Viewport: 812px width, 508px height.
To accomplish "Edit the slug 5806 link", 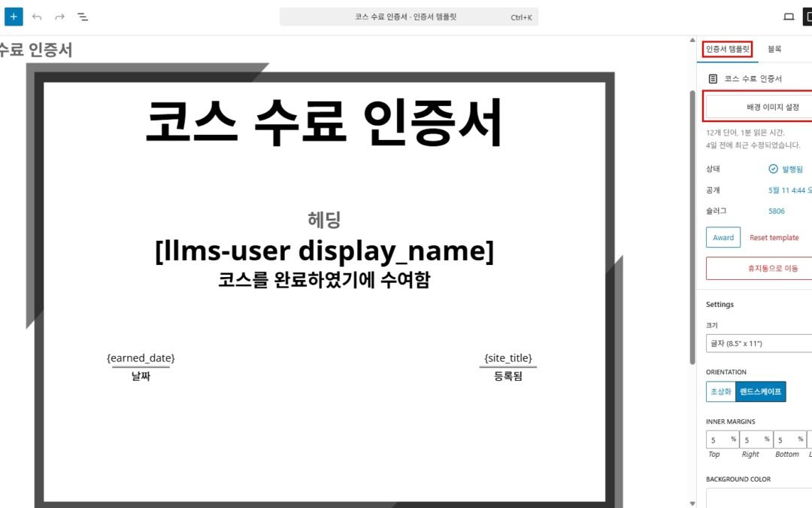I will coord(776,211).
